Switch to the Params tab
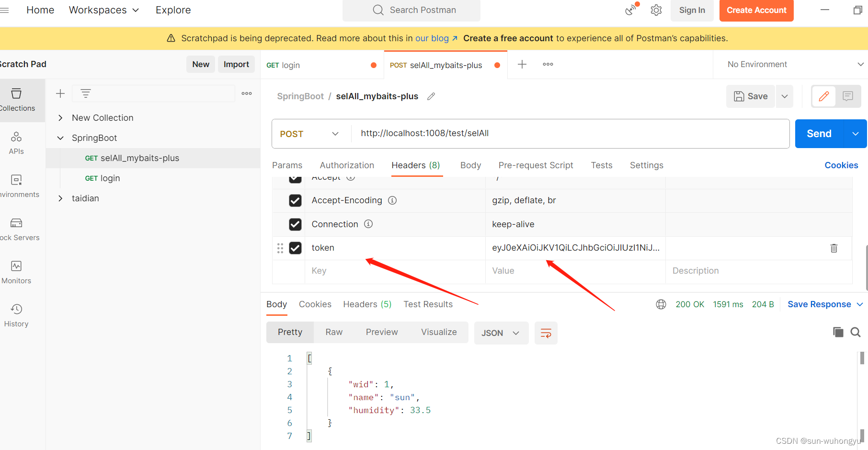 pyautogui.click(x=287, y=165)
